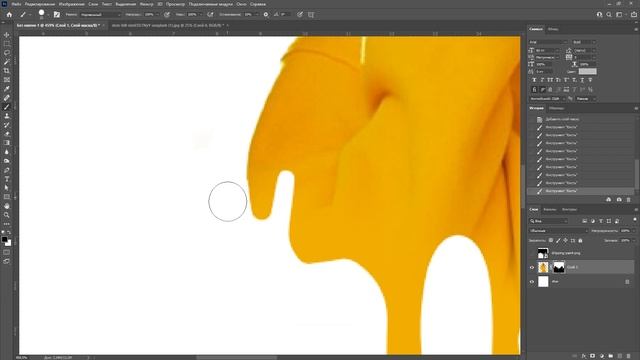Select Слой 1 layer mask thumbnail
This screenshot has width=640, height=360.
(559, 267)
